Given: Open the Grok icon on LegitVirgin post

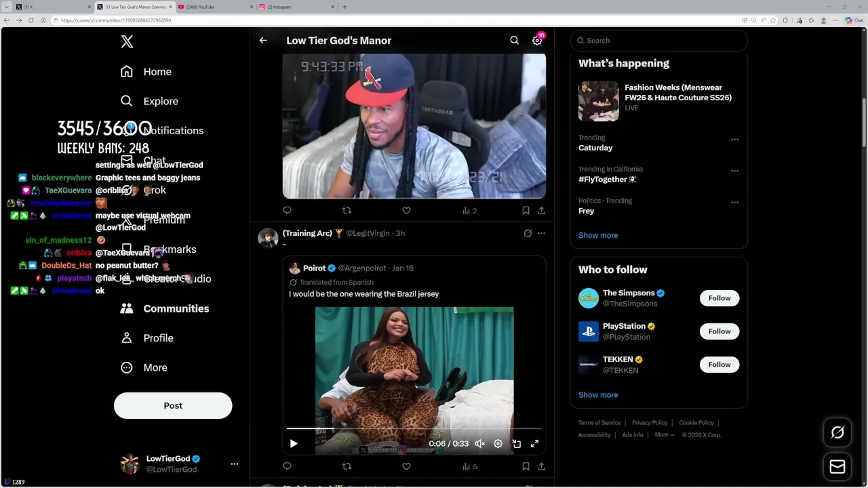Looking at the screenshot, I should tap(528, 233).
